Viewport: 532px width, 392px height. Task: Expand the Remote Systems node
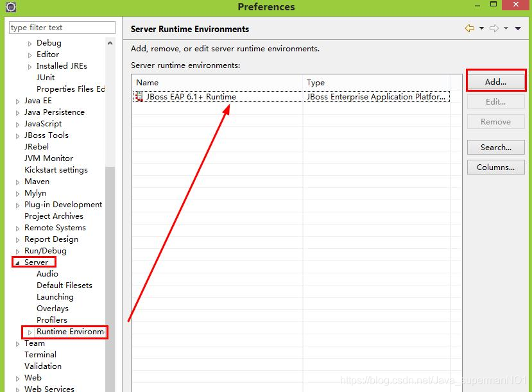click(17, 228)
